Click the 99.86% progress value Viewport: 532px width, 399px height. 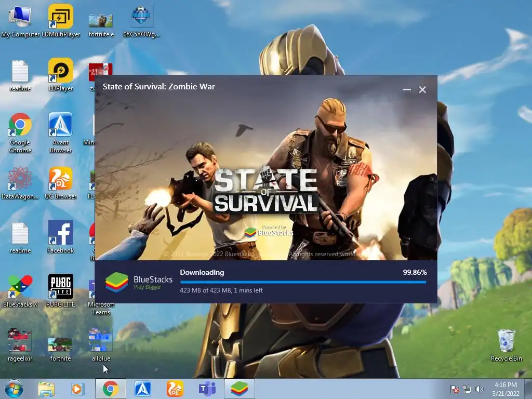(415, 272)
